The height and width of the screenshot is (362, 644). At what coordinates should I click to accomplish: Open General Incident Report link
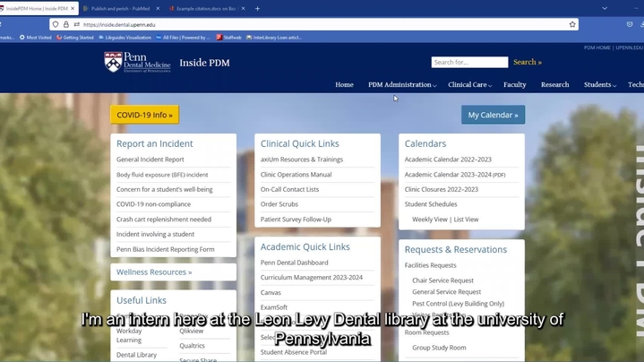pos(150,159)
